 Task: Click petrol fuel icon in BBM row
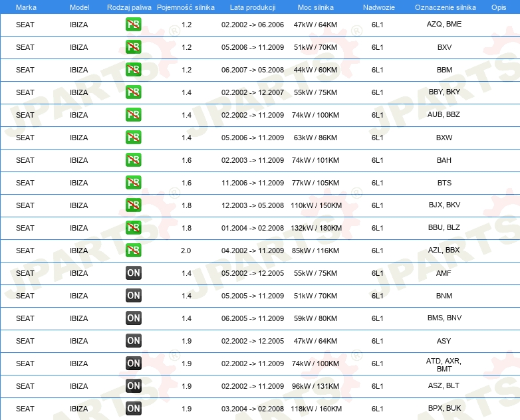tap(133, 70)
